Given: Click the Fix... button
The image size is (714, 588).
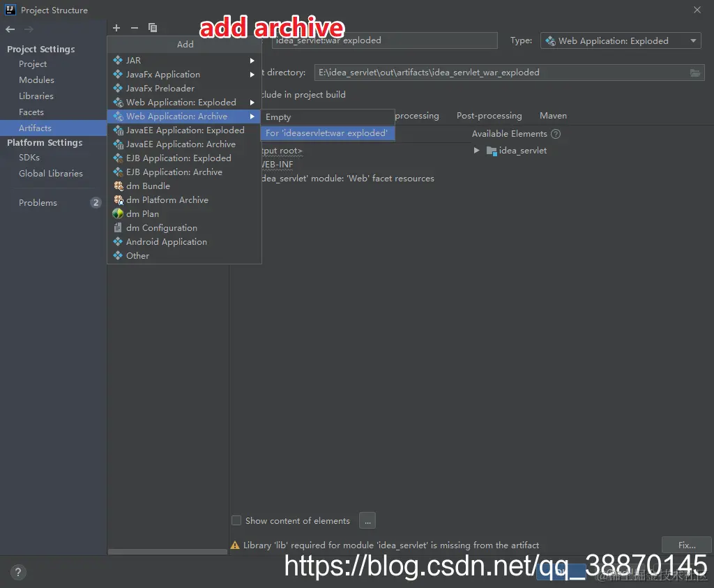Looking at the screenshot, I should coord(687,545).
